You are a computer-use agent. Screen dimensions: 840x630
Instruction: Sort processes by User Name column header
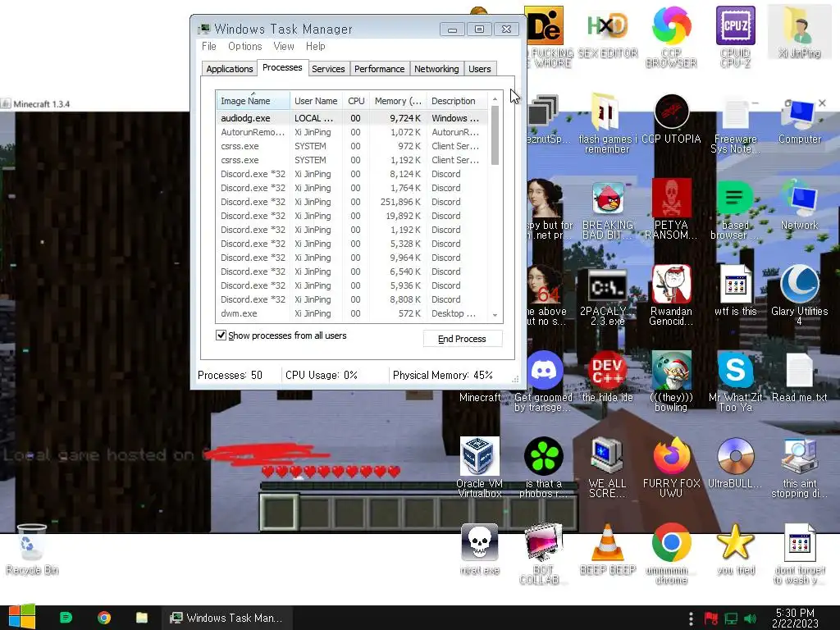[316, 101]
